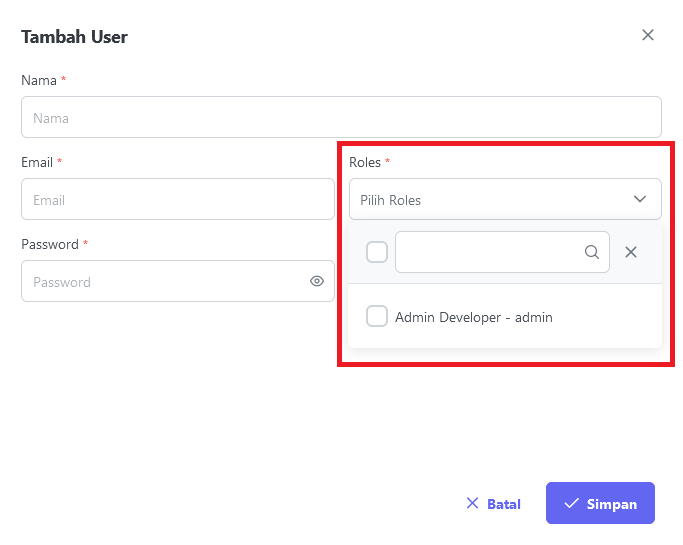
Task: Click the Tambah User dialog title
Action: click(x=74, y=37)
